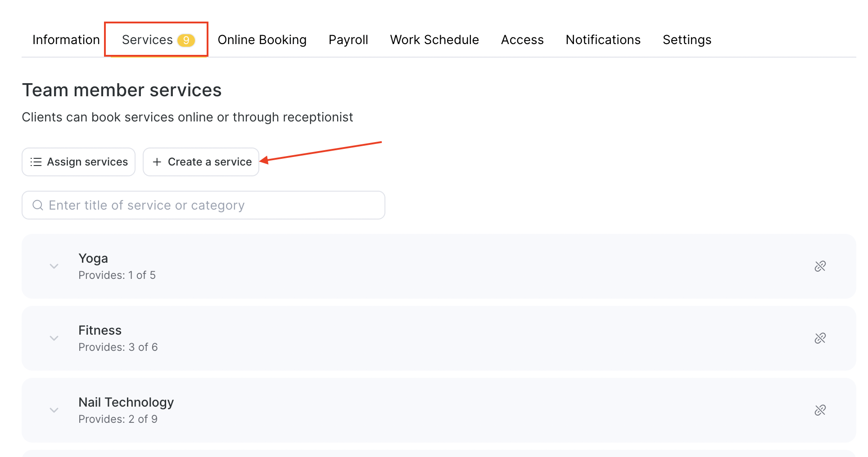Click the search magnifier icon
The height and width of the screenshot is (457, 868).
click(38, 206)
